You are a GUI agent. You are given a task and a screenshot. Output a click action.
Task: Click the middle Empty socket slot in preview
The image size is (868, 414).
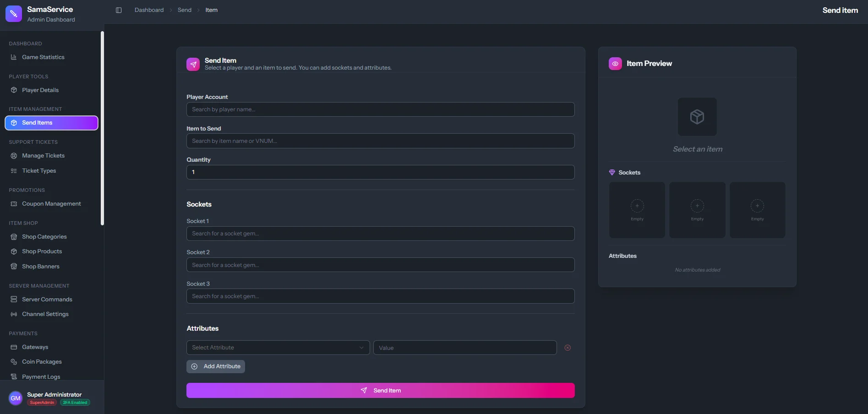(x=697, y=210)
